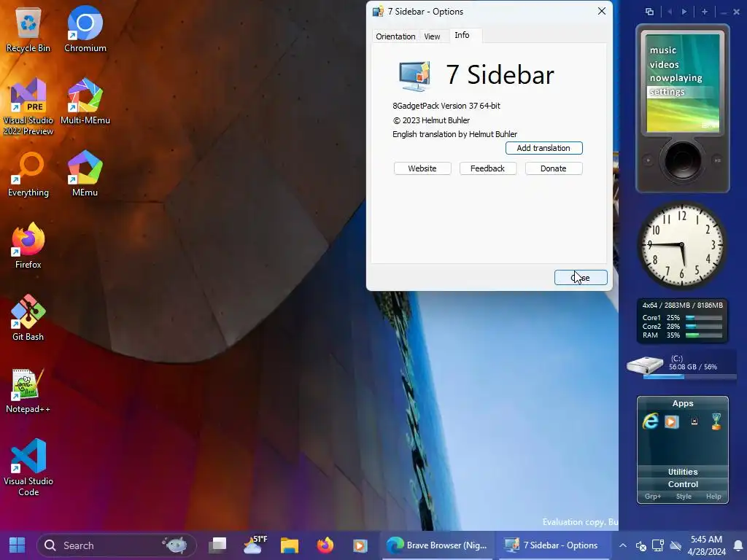Image resolution: width=747 pixels, height=560 pixels.
Task: Go to previous sidebar page arrow
Action: pyautogui.click(x=670, y=12)
